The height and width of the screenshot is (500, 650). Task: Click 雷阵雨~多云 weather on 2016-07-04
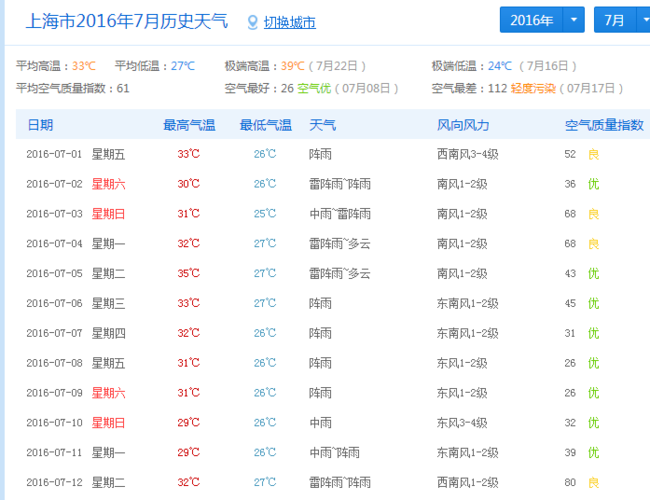coord(340,244)
